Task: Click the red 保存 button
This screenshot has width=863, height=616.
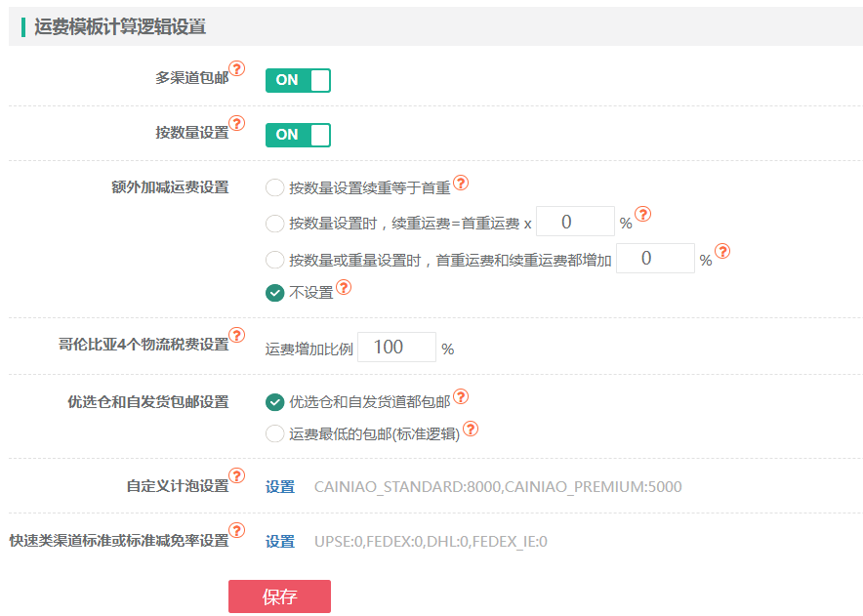Action: click(279, 596)
